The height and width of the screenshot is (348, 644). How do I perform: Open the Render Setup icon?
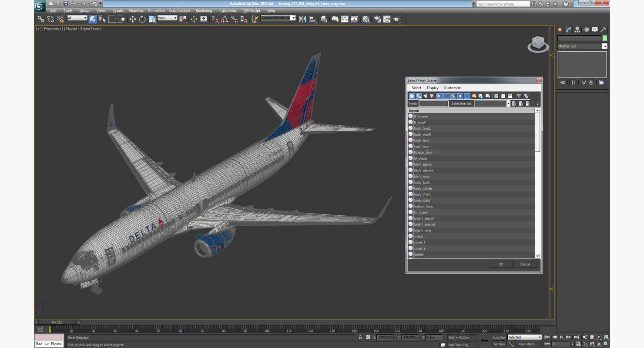pos(377,19)
